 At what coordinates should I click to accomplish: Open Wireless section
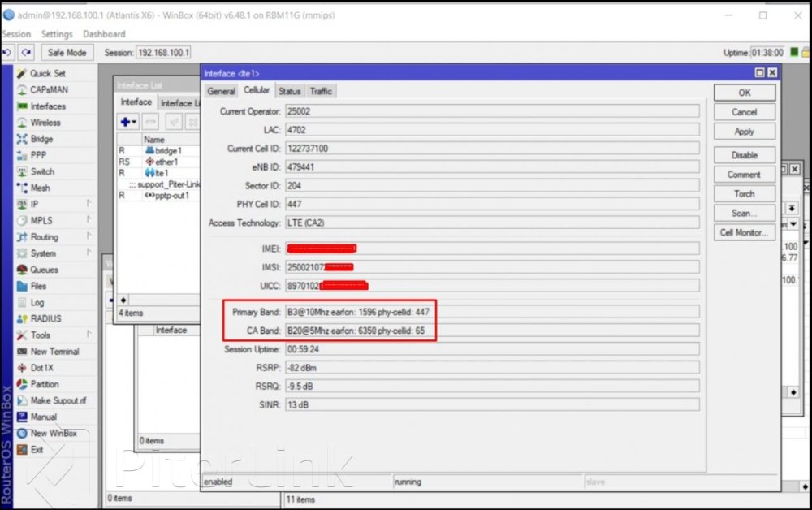(45, 123)
